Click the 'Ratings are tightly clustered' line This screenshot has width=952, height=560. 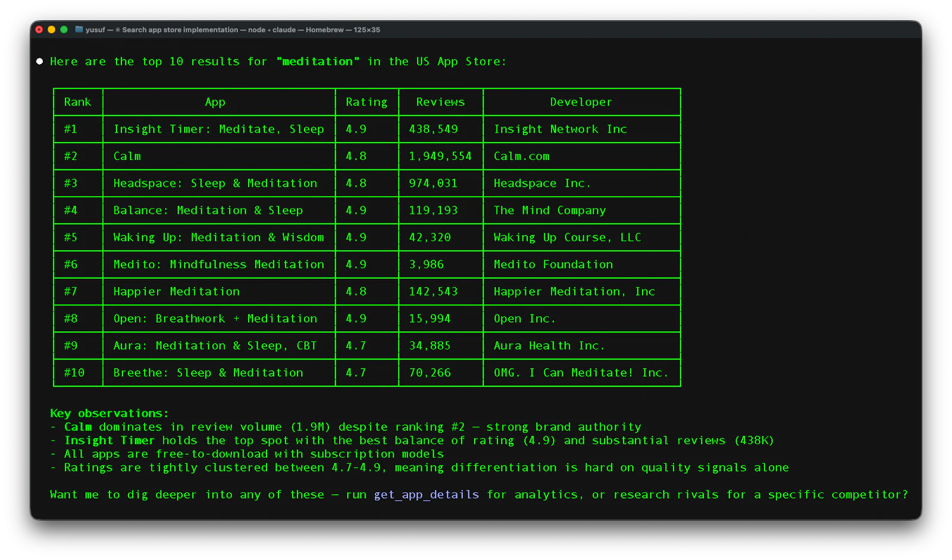(426, 468)
